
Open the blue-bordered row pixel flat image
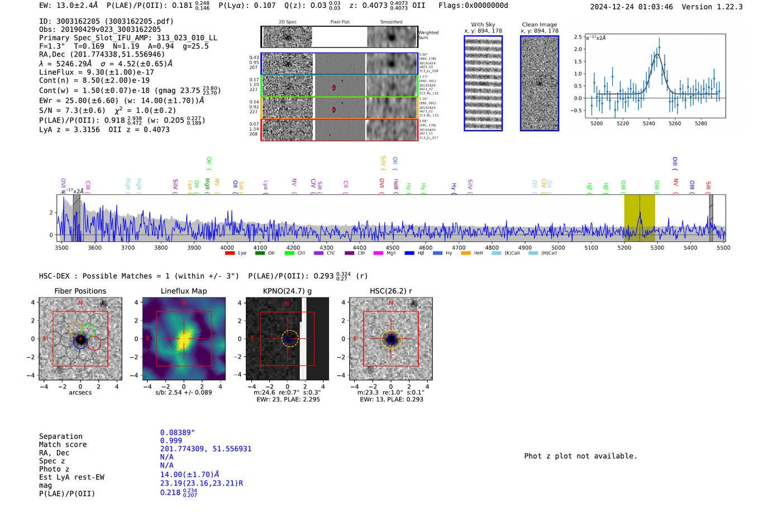(340, 64)
